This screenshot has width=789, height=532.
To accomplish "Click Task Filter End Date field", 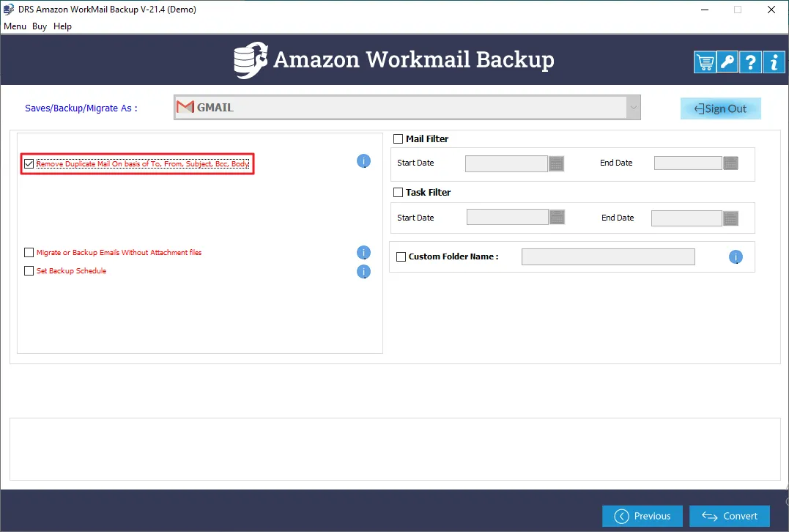I will (686, 218).
